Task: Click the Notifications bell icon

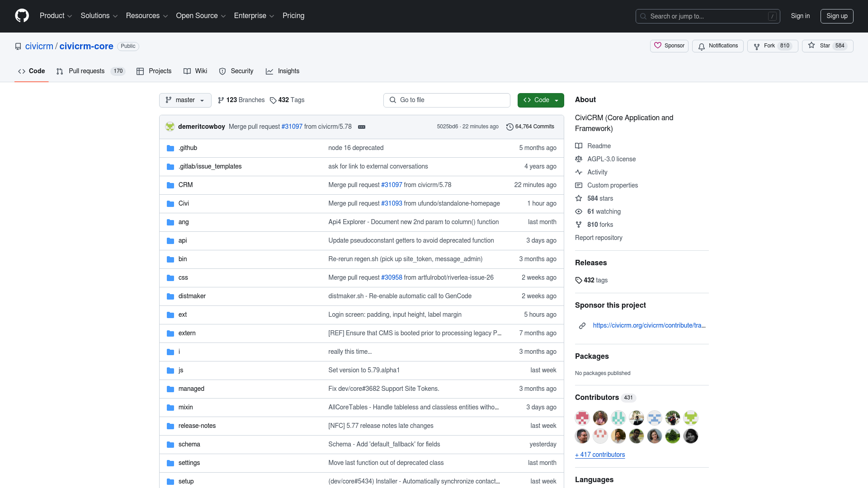Action: click(x=702, y=46)
